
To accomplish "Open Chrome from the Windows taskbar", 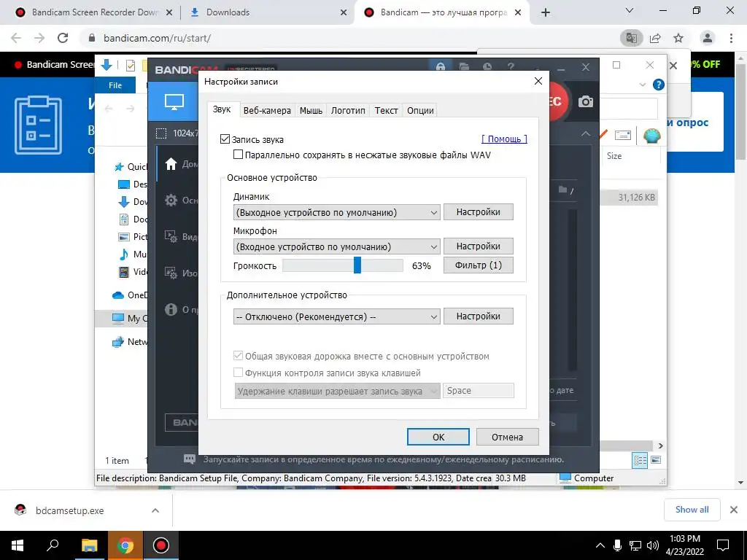I will coord(125,545).
